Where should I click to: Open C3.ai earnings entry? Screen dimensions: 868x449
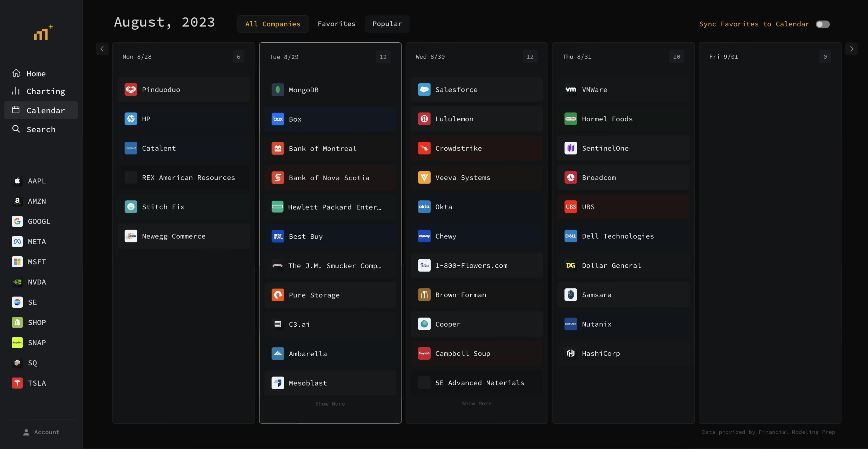pos(330,325)
